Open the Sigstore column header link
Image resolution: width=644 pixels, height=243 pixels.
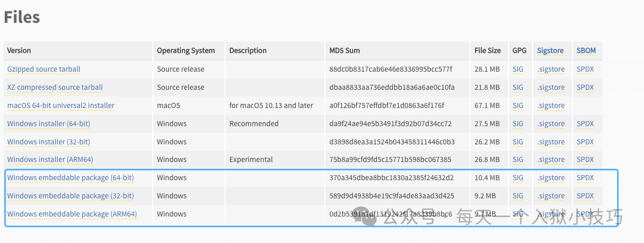(x=550, y=50)
